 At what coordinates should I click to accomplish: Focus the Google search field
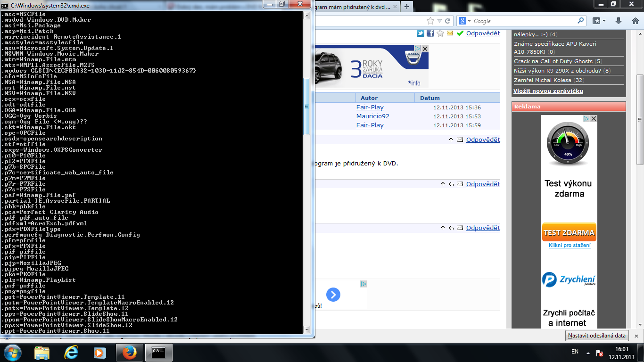pyautogui.click(x=523, y=21)
